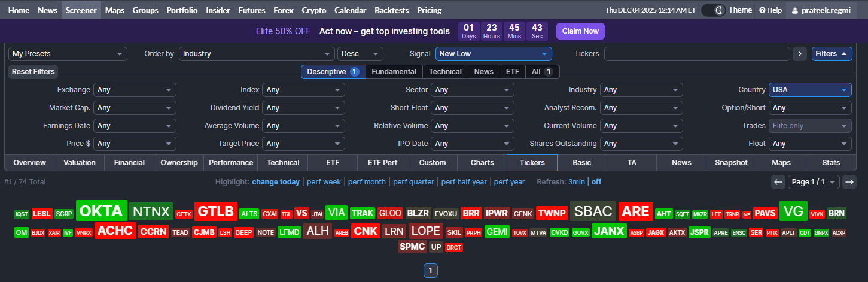
Task: Open the Short Float filter dropdown
Action: point(473,108)
